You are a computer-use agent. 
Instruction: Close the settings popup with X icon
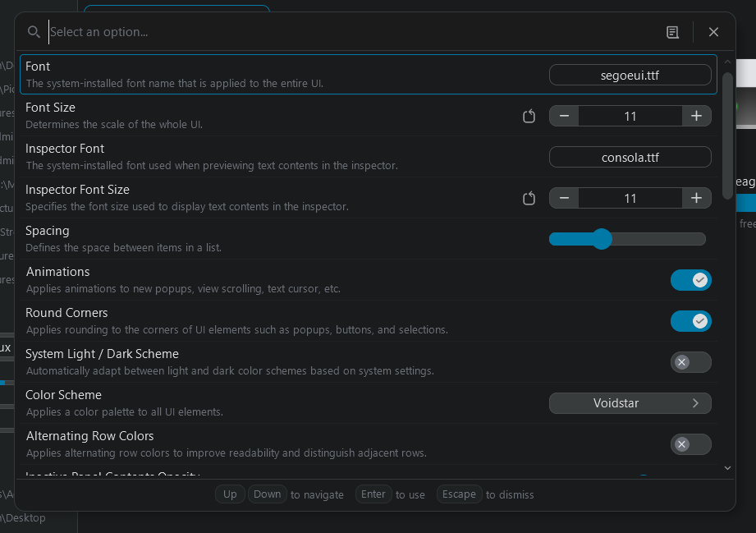click(713, 32)
